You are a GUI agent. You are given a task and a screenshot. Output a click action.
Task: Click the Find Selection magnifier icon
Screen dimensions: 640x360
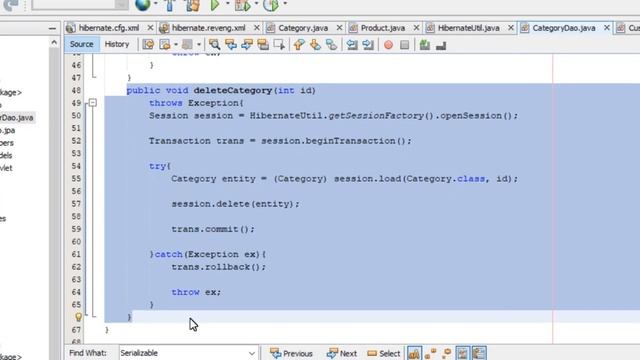(x=214, y=44)
